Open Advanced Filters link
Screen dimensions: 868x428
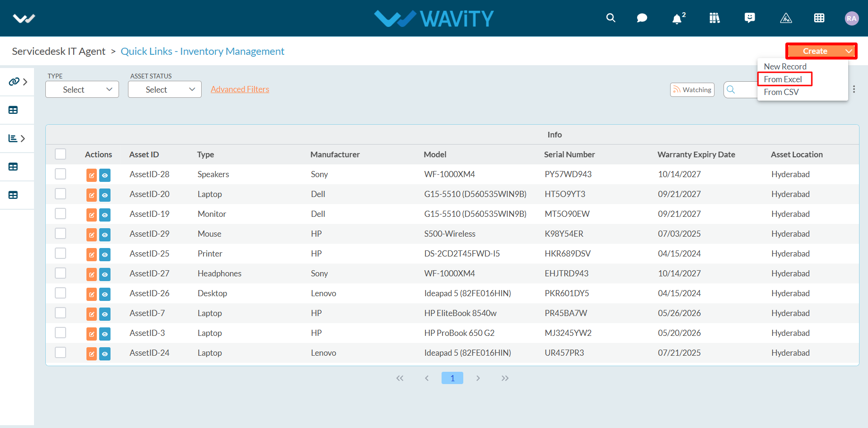coord(240,89)
